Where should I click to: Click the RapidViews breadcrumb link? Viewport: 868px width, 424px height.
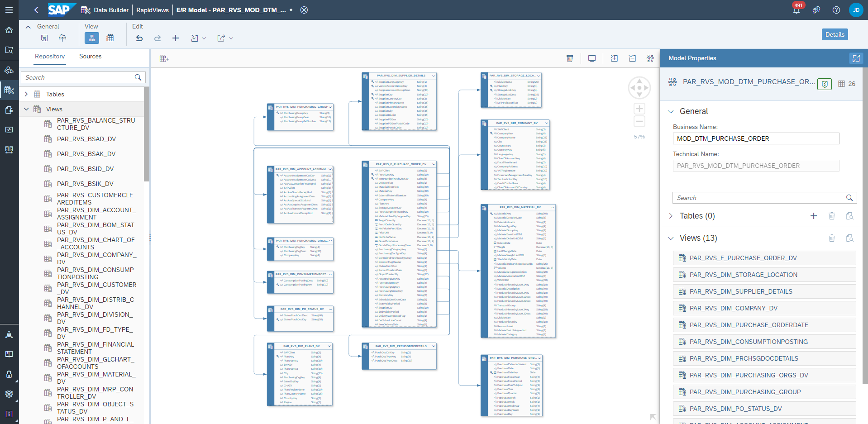[152, 10]
